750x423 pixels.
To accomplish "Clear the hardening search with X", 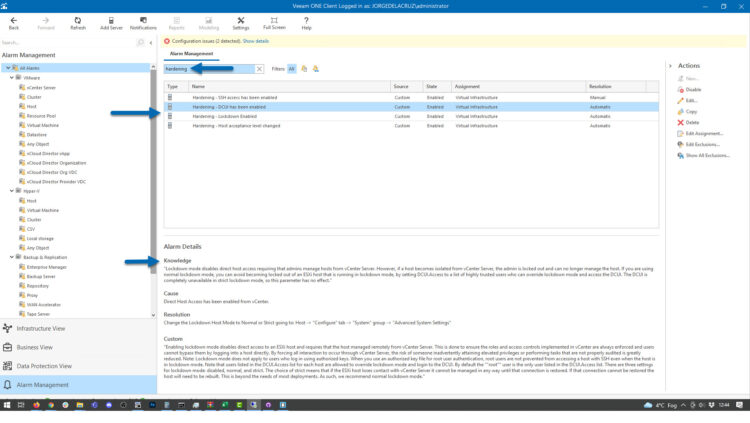I will pyautogui.click(x=259, y=69).
